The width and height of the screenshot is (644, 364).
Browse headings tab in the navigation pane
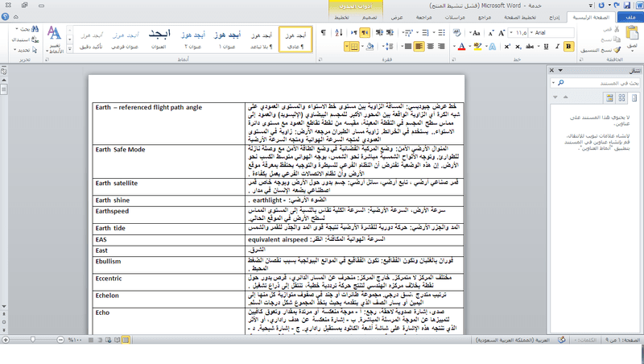[634, 97]
